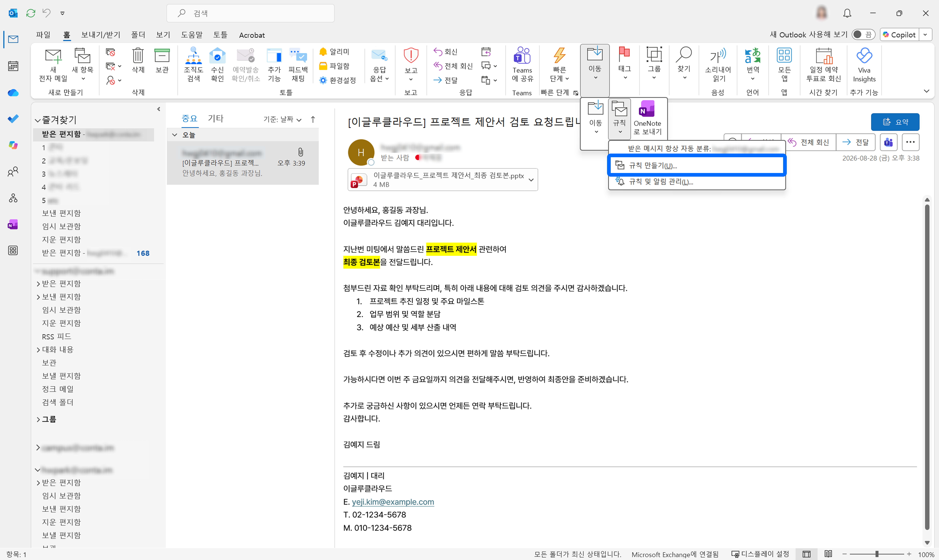Image resolution: width=939 pixels, height=560 pixels.
Task: Select the [이글루클라우드] email in message list
Action: tap(243, 163)
